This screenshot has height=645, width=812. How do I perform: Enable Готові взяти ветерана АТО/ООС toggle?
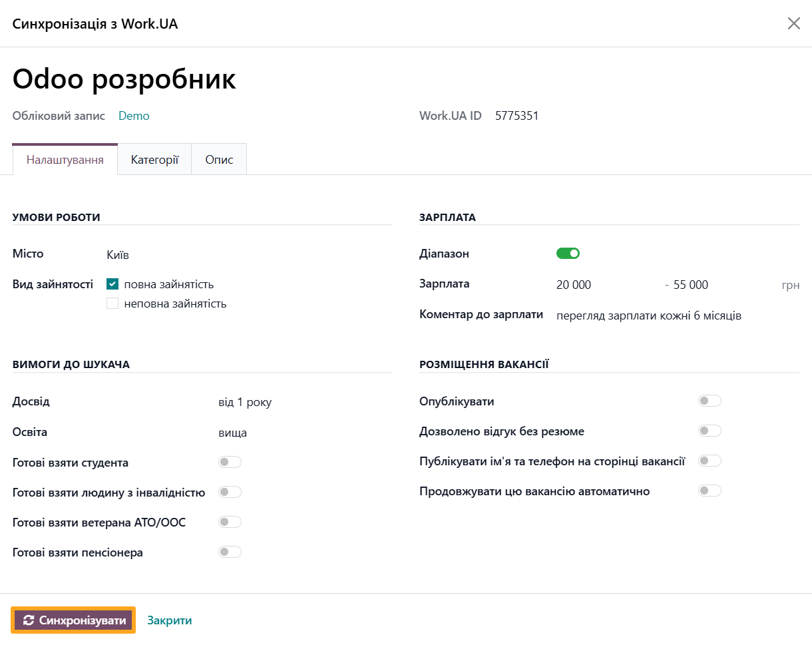[230, 522]
